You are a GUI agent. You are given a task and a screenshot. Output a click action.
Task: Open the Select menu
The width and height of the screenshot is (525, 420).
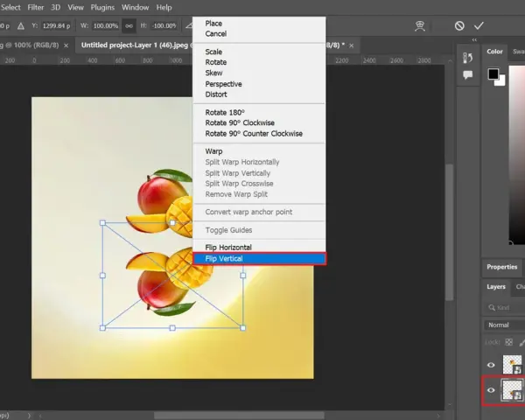point(10,7)
